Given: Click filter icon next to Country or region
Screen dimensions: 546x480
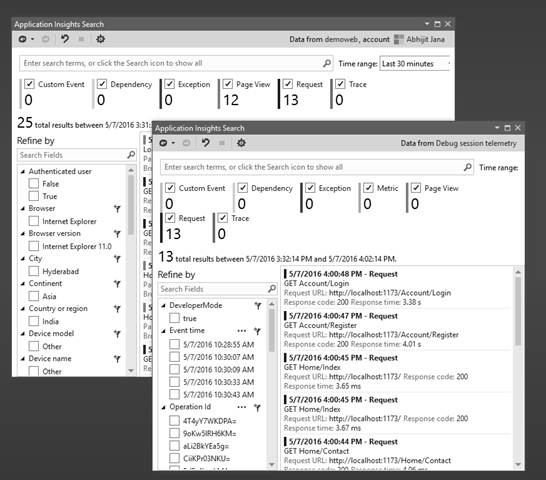Looking at the screenshot, I should point(117,309).
